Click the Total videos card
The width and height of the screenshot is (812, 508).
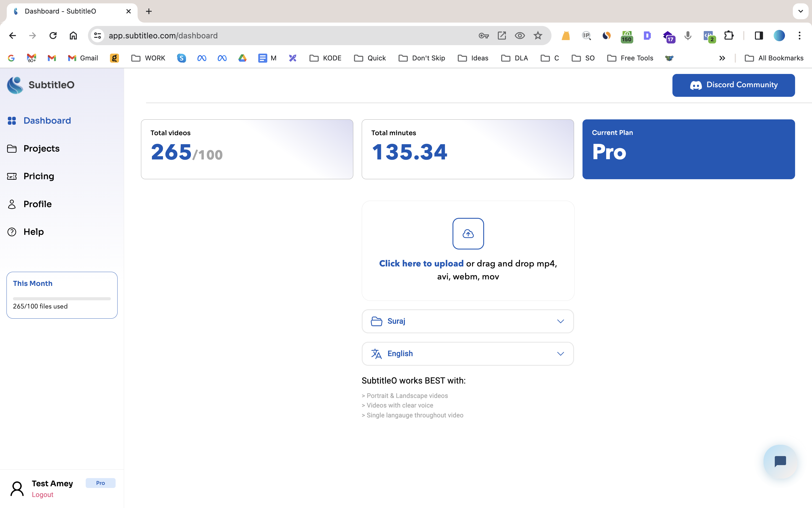pos(247,149)
